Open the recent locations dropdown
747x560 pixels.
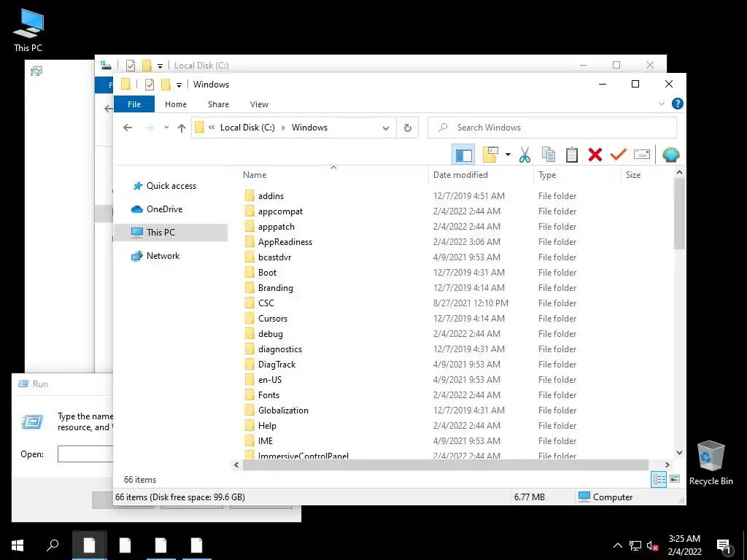(x=166, y=128)
